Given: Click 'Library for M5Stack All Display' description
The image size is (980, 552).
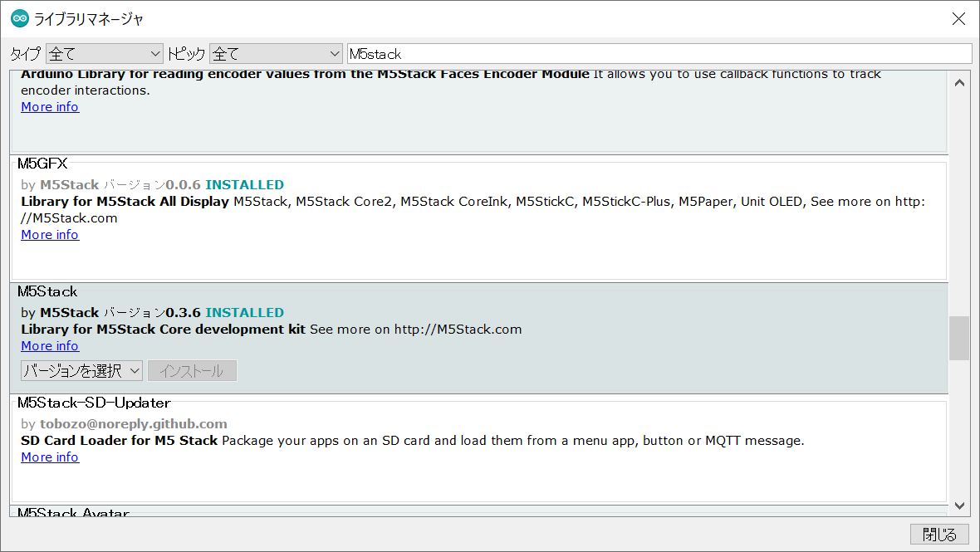Looking at the screenshot, I should pos(125,202).
